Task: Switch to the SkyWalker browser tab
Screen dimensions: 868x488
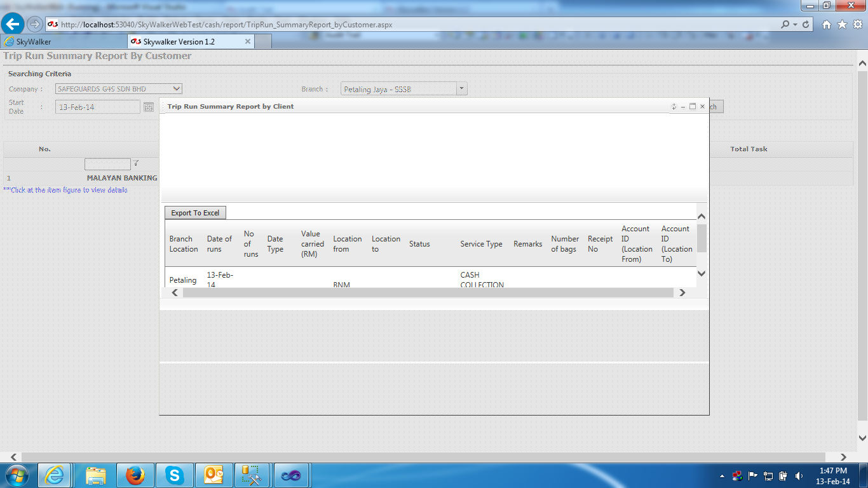Action: click(x=64, y=41)
